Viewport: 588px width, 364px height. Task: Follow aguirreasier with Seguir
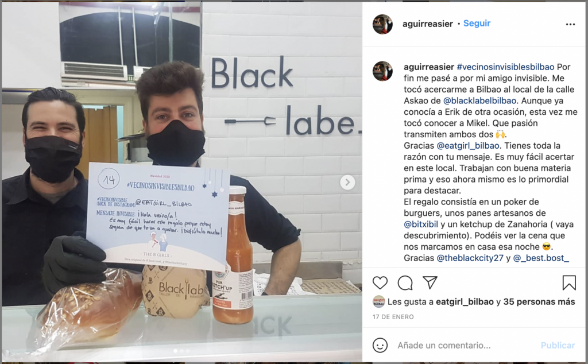pos(477,23)
